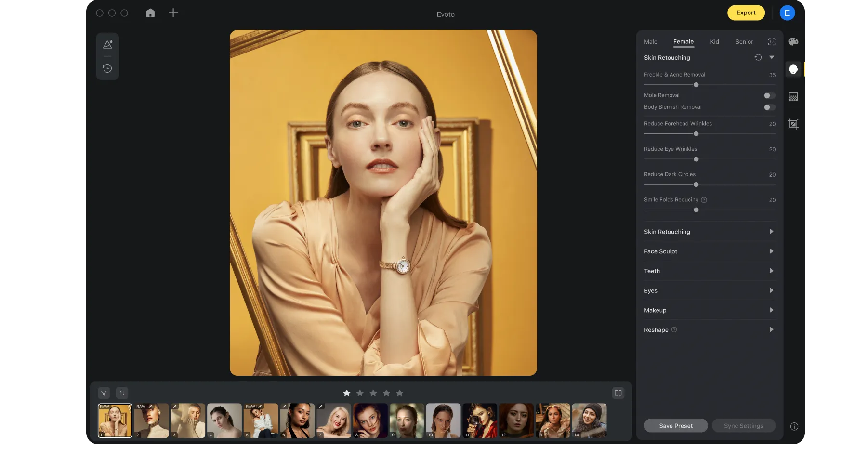The image size is (868, 473).
Task: Open the history clock icon
Action: pos(107,68)
